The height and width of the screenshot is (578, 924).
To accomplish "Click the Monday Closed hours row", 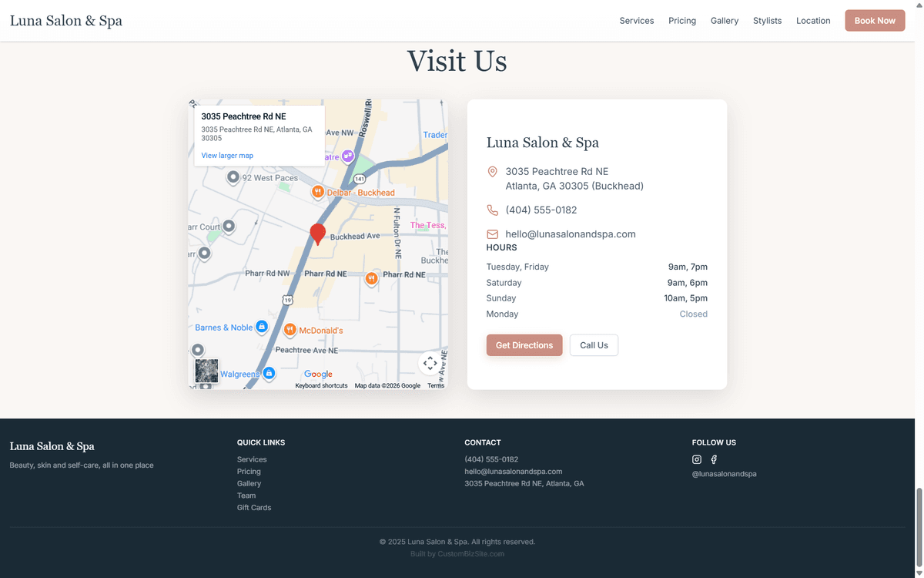I will (x=597, y=314).
